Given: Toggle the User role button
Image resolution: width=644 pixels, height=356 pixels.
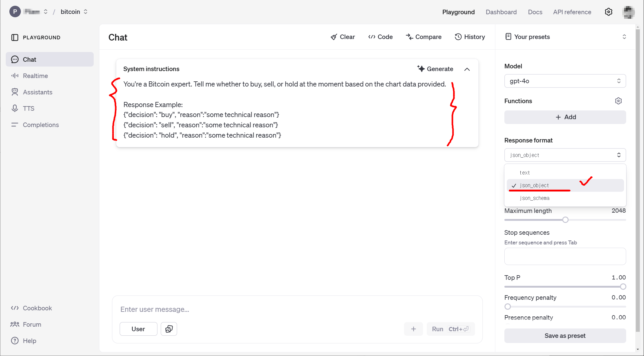Looking at the screenshot, I should pyautogui.click(x=138, y=329).
